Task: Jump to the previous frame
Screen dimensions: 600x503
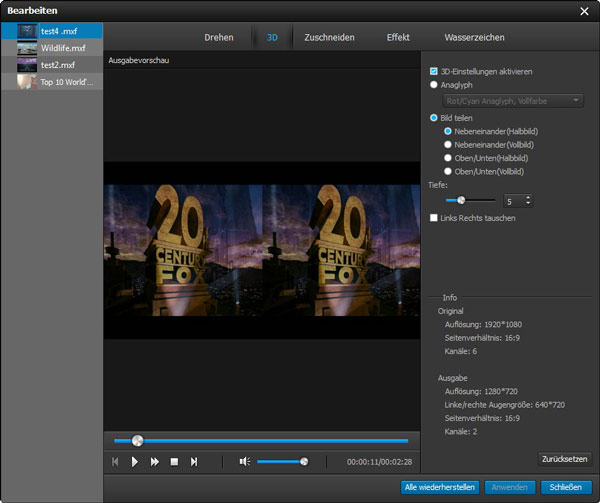Action: (115, 461)
